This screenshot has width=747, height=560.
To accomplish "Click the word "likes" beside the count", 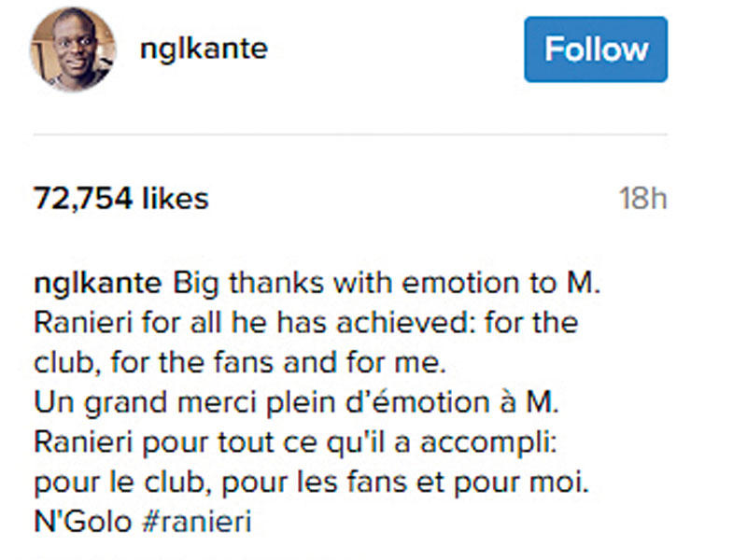I will click(175, 199).
